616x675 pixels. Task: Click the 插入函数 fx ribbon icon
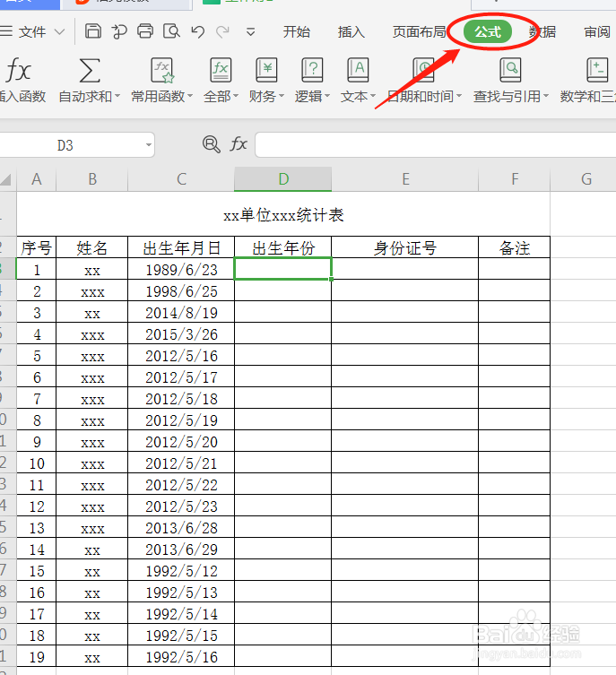tap(19, 70)
